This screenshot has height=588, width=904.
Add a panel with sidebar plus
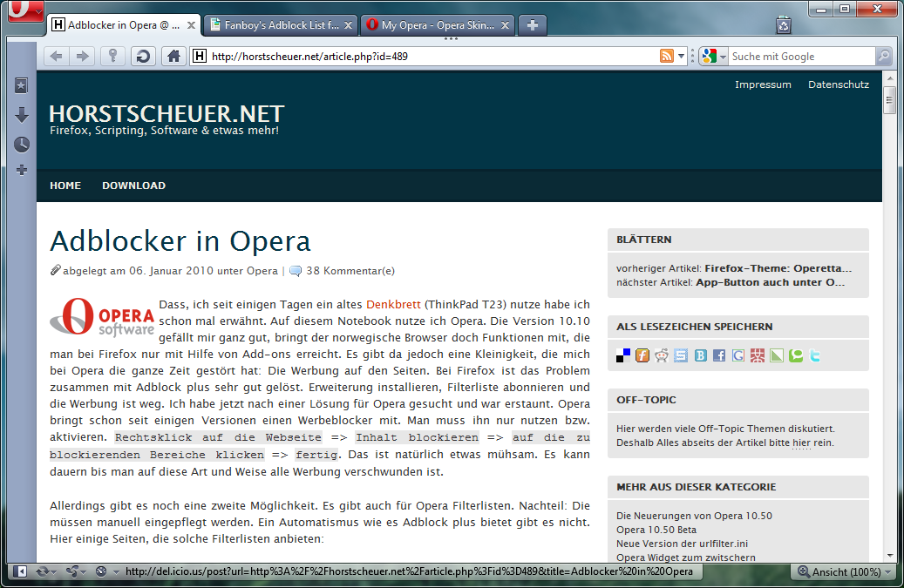[x=21, y=170]
